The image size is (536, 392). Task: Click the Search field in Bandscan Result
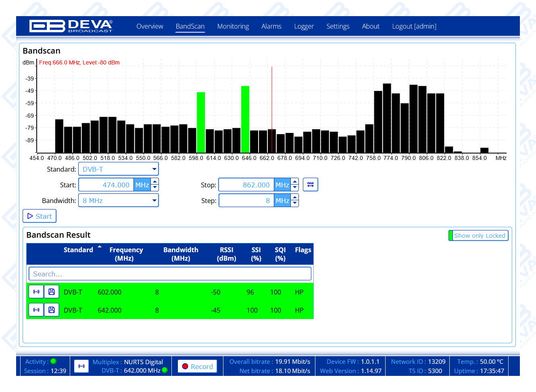click(170, 274)
